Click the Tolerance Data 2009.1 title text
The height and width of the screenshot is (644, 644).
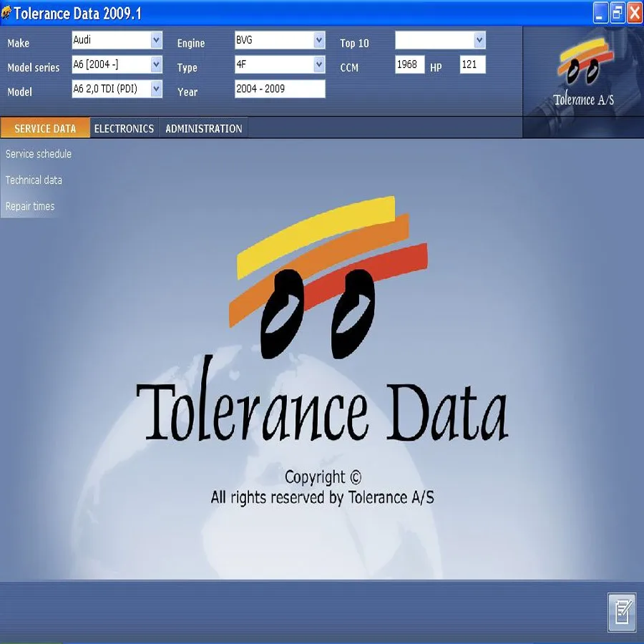(77, 14)
